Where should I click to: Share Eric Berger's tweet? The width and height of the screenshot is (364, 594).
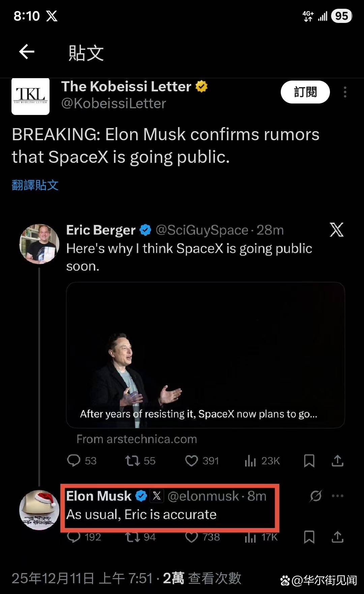pyautogui.click(x=337, y=461)
